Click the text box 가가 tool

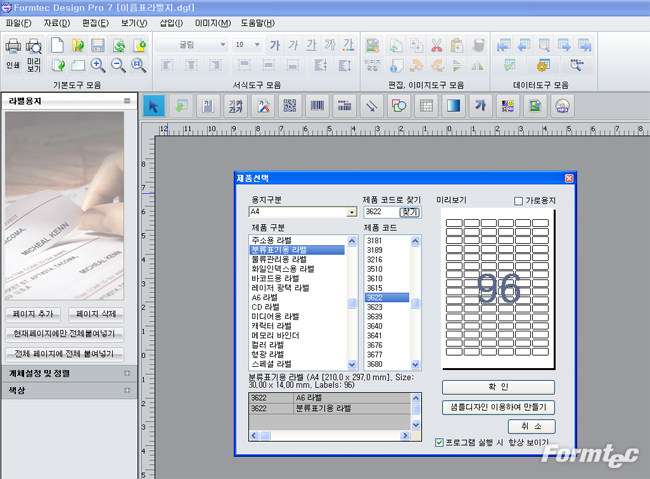[x=236, y=106]
